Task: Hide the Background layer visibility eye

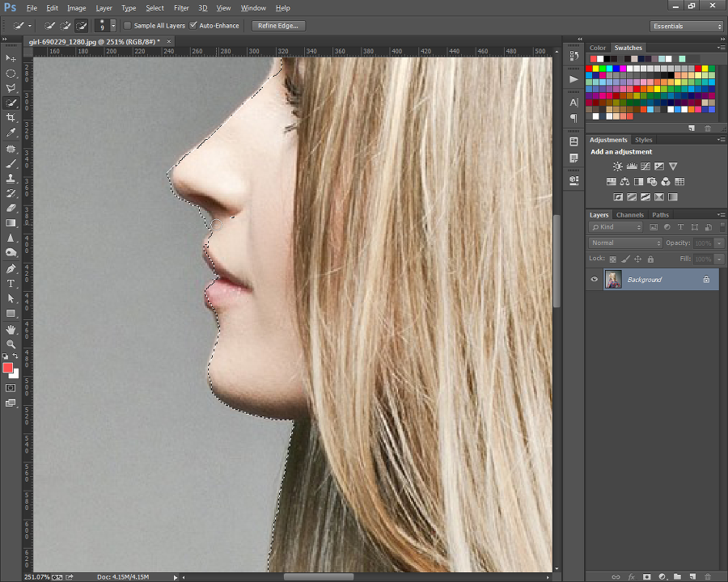Action: point(595,280)
